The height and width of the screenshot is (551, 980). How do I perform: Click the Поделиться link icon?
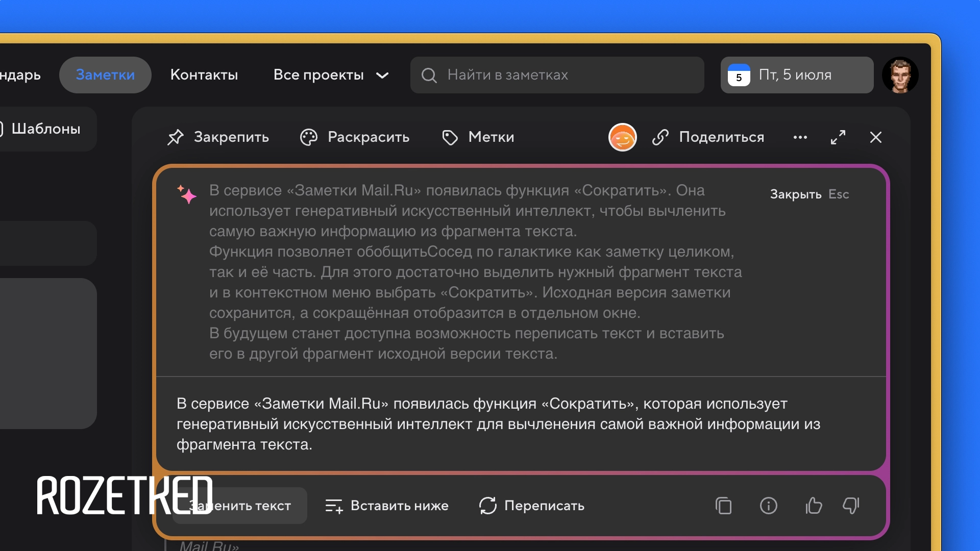pyautogui.click(x=660, y=137)
